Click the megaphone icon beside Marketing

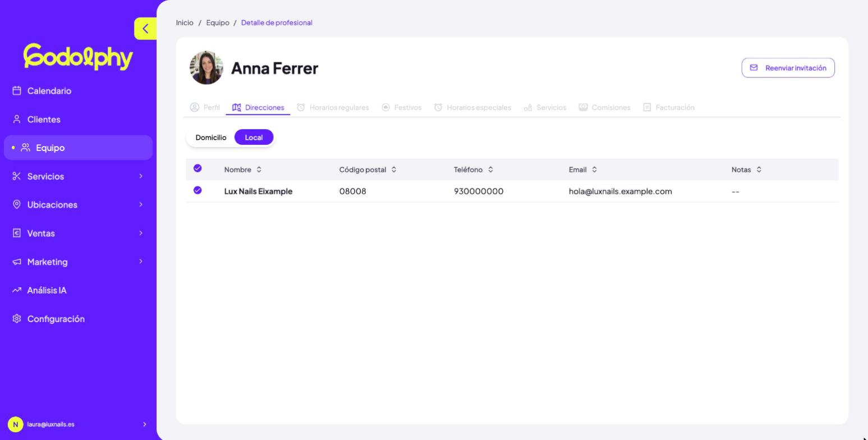pos(17,262)
